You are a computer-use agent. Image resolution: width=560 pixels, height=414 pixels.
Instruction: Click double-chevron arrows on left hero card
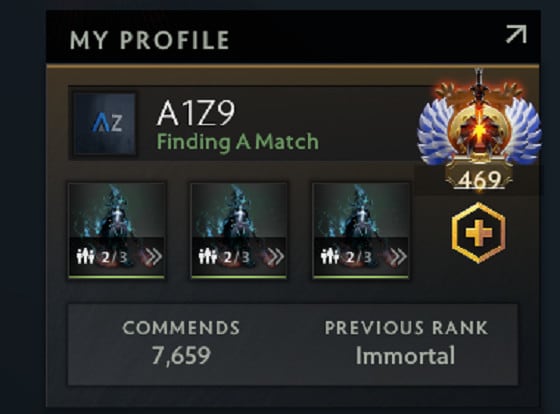(x=154, y=256)
